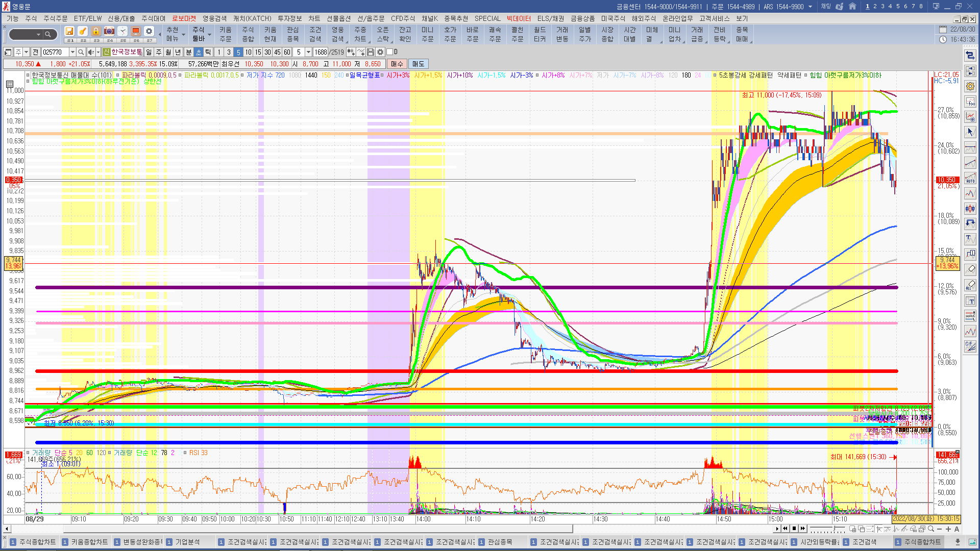The height and width of the screenshot is (551, 980).
Task: Select the 분 (minute) period toggle
Action: pos(188,52)
